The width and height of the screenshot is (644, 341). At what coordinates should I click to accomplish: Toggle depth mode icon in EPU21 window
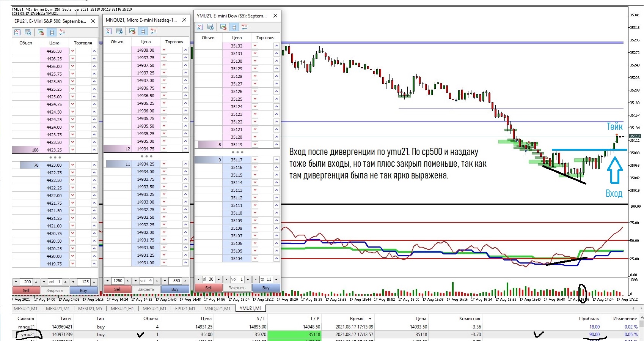tap(52, 32)
